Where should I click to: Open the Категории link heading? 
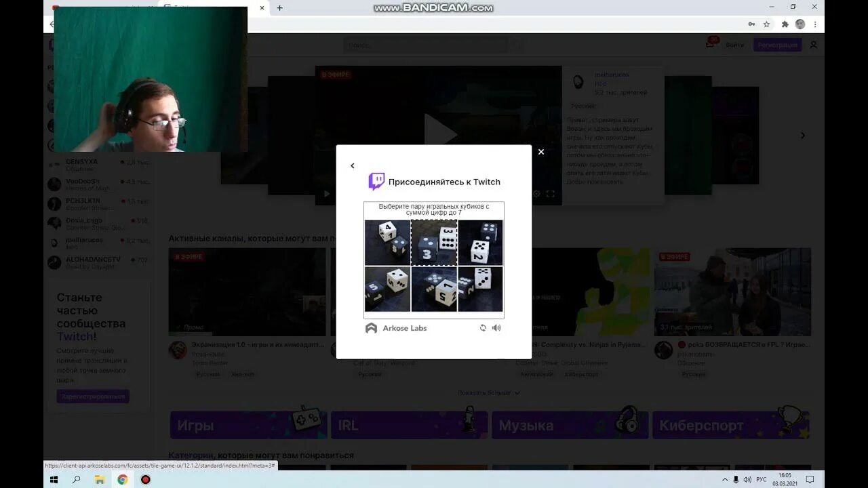191,455
